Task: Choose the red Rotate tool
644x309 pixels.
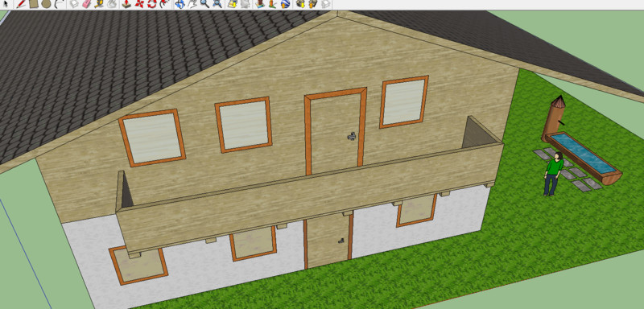Action: click(x=152, y=4)
